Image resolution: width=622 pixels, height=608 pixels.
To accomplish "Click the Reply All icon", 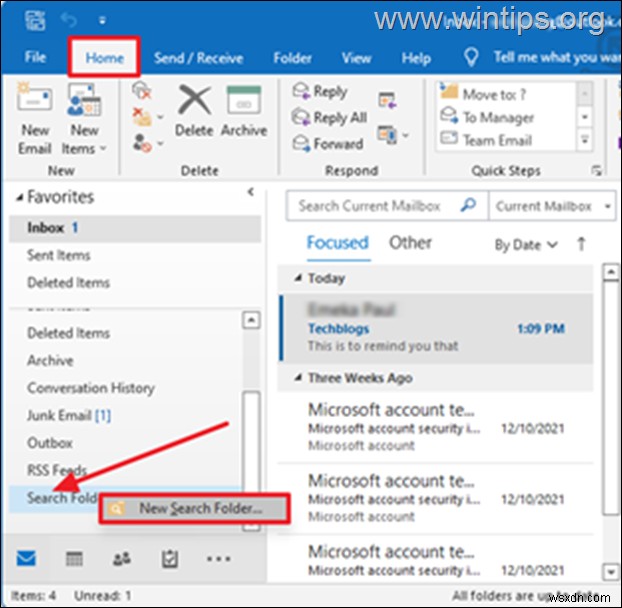I will 301,117.
